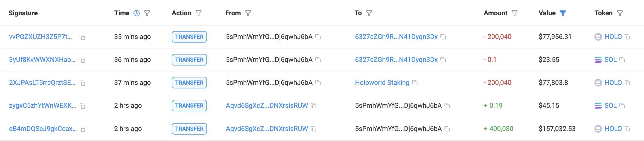Open the Holoworld Staking account link
The image size is (644, 141).
point(382,83)
